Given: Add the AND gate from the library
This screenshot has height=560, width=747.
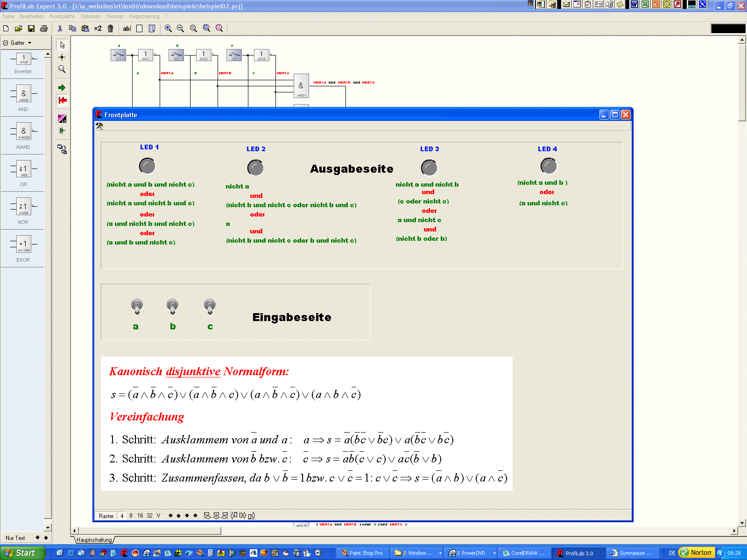Looking at the screenshot, I should [x=23, y=98].
